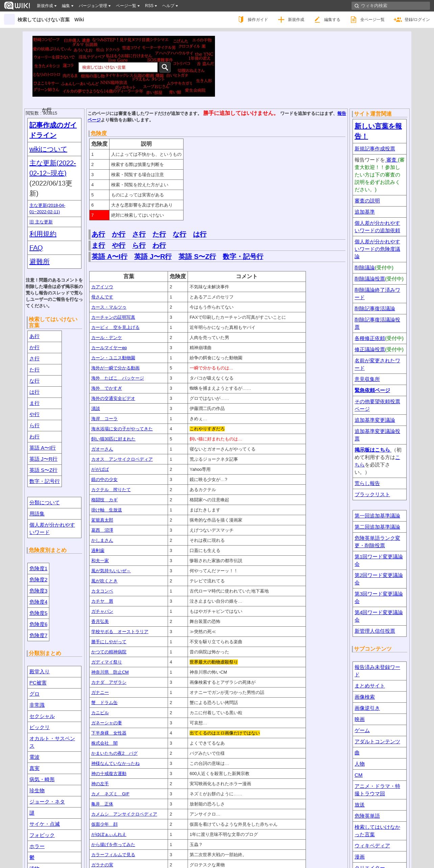Open 飼い猫30匹に好まれた entry

(x=113, y=439)
